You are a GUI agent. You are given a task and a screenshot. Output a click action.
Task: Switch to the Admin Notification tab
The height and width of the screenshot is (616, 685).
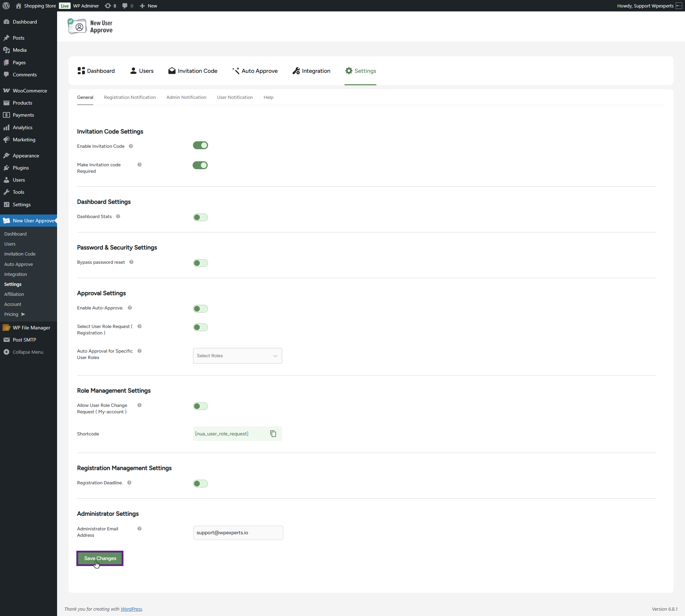coord(186,97)
